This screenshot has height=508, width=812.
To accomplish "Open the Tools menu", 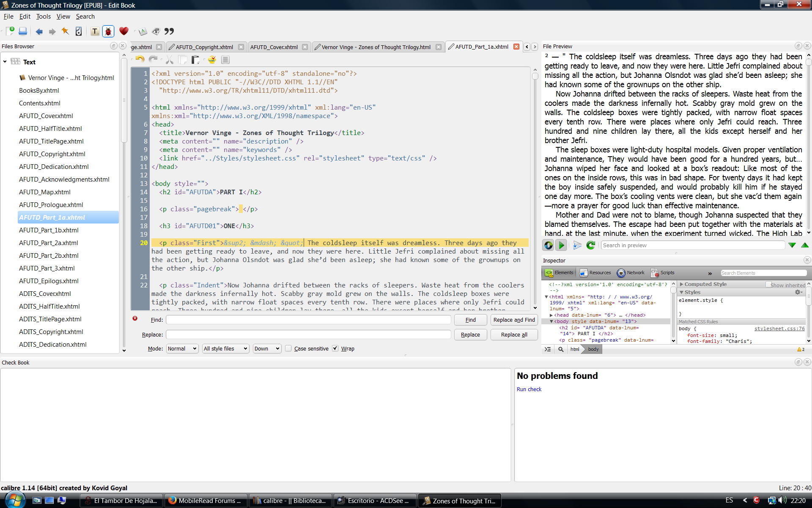I will point(43,17).
